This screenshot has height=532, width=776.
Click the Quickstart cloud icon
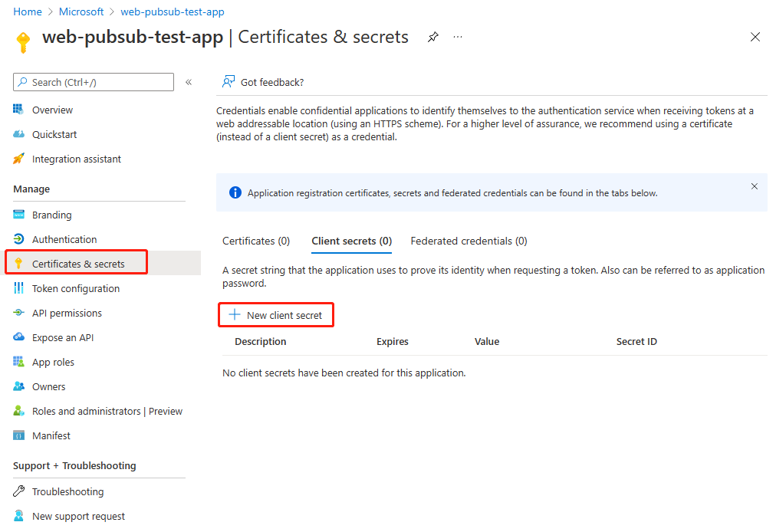click(19, 134)
